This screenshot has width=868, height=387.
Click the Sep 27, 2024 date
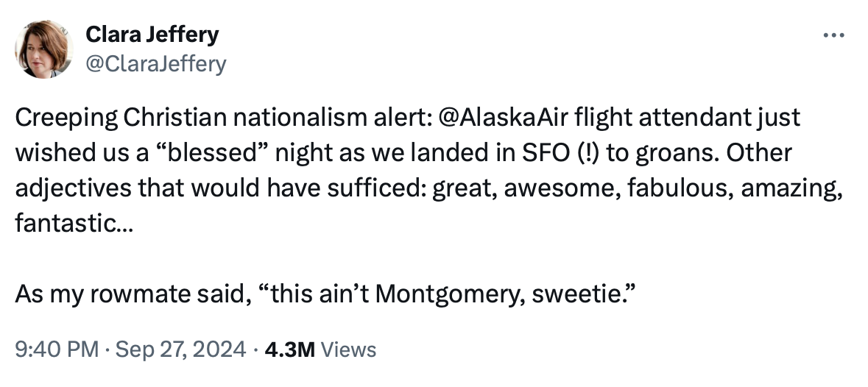177,349
